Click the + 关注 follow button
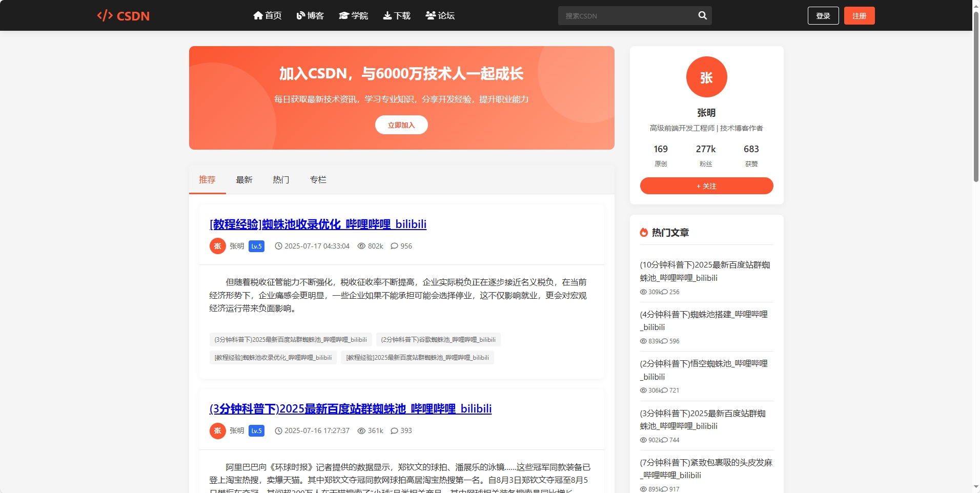 (x=706, y=186)
